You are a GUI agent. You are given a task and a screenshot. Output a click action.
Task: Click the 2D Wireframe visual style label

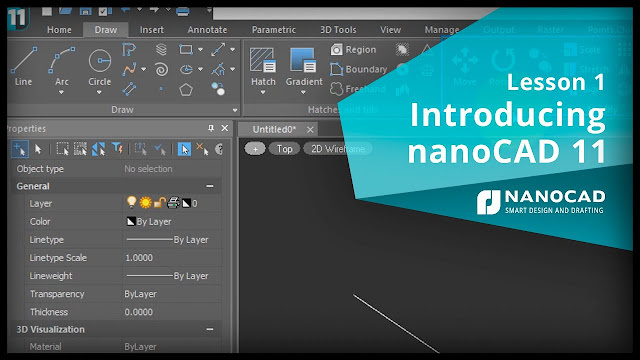pos(338,149)
